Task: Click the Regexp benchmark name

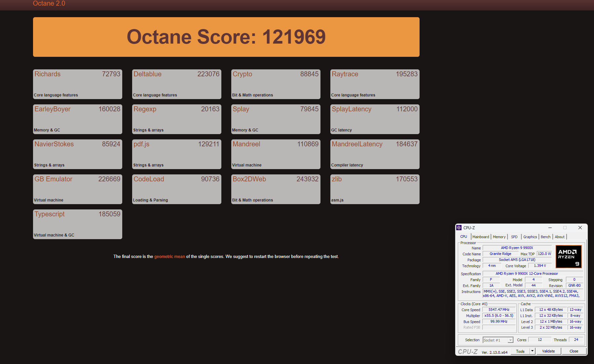Action: pyautogui.click(x=145, y=109)
